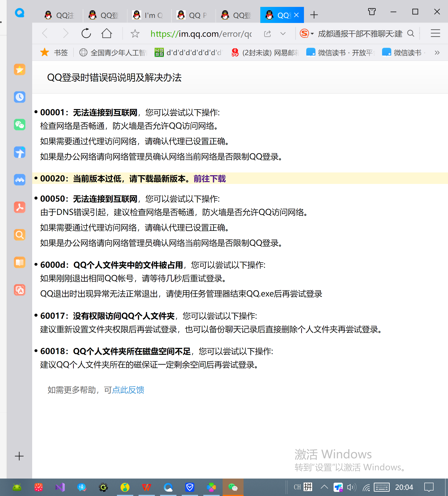The width and height of the screenshot is (448, 496).
Task: Open the blue shield taskbar icon
Action: tap(190, 487)
